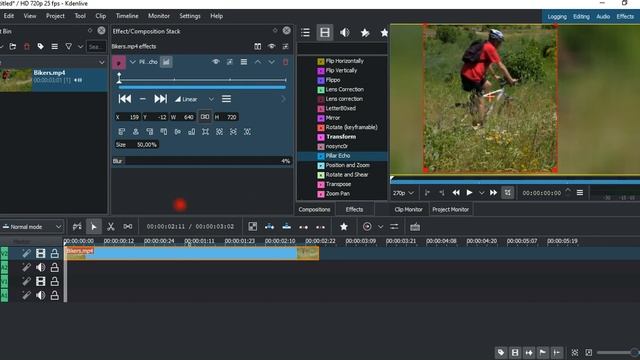Select Bikers.mp4 thumbnail in bin
The height and width of the screenshot is (360, 640).
click(16, 80)
